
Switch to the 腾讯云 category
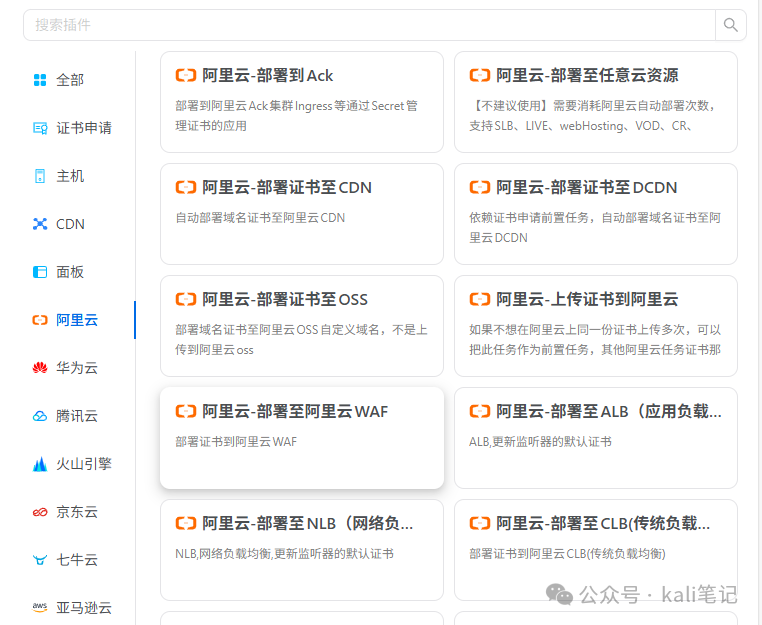[x=77, y=416]
